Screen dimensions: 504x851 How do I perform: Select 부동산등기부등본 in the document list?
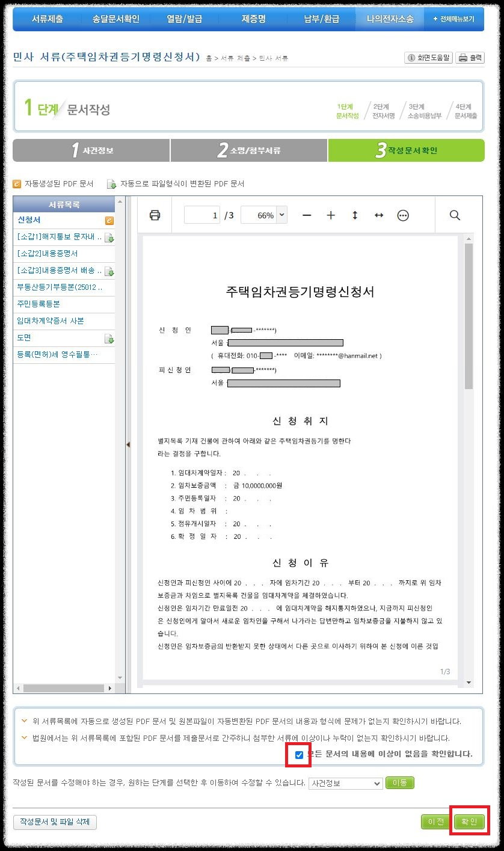60,287
